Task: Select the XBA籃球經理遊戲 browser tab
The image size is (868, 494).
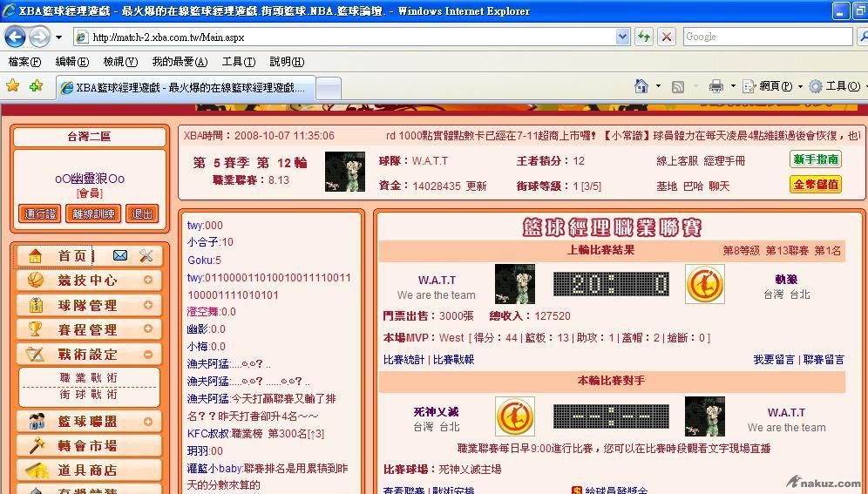Action: [x=186, y=87]
